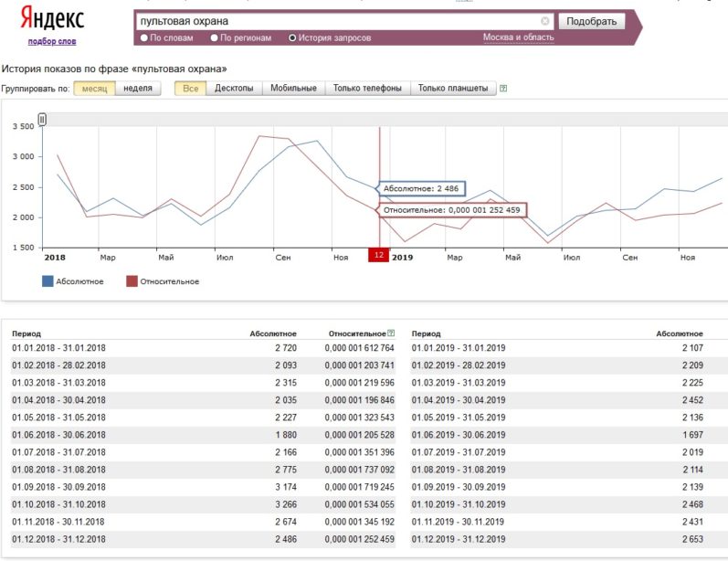Select row 01.07.2018 - 31.07.2018
728x561 pixels.
[x=203, y=452]
